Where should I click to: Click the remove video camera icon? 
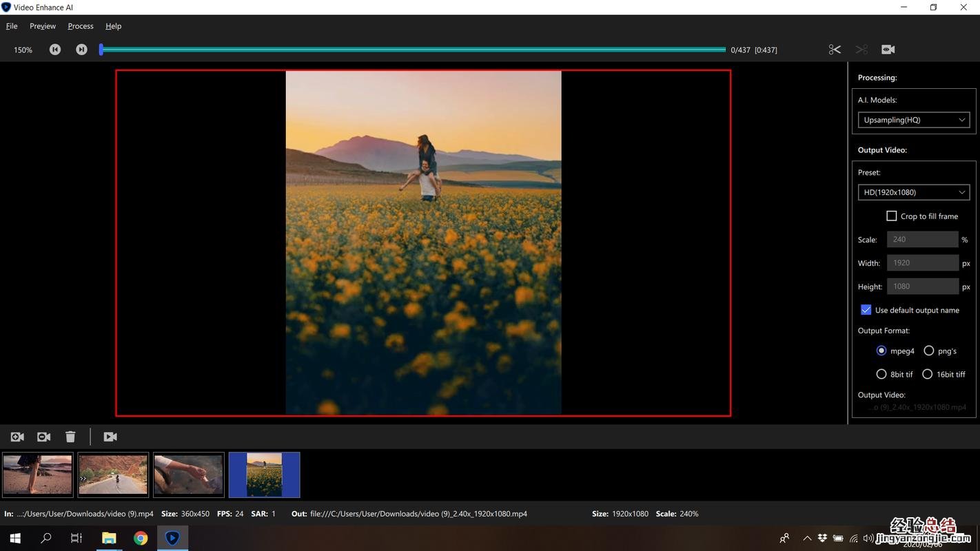tap(43, 437)
